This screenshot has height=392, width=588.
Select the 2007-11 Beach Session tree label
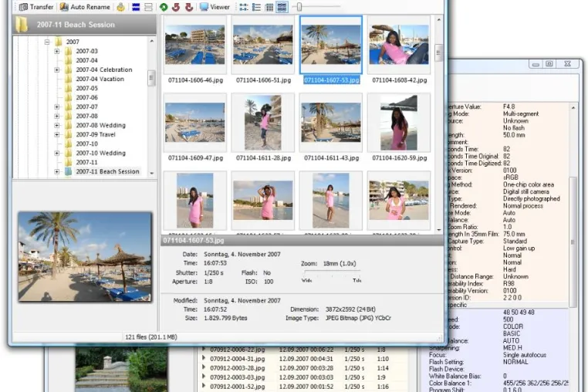click(x=107, y=171)
